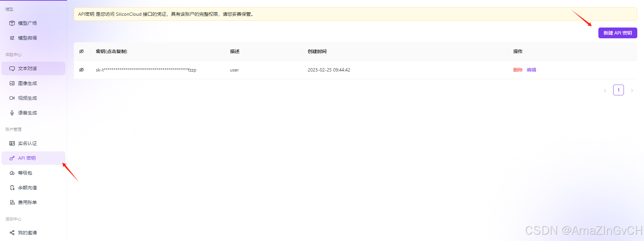Select page 1 in pagination
Image resolution: width=644 pixels, height=241 pixels.
click(x=618, y=90)
